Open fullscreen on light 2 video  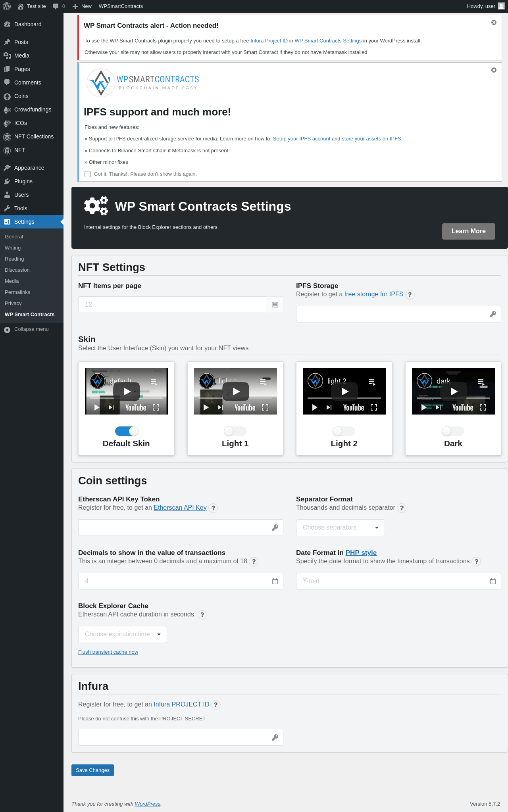coord(374,407)
